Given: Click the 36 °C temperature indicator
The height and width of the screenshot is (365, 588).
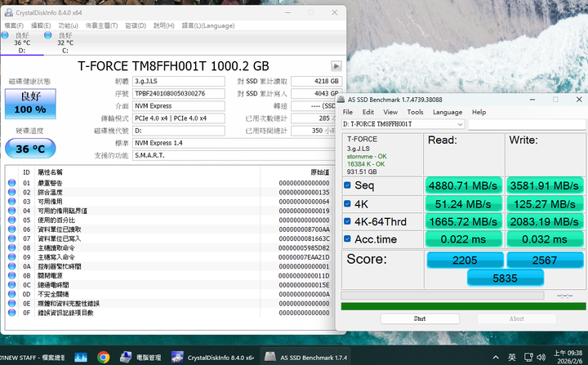Looking at the screenshot, I should tap(30, 149).
